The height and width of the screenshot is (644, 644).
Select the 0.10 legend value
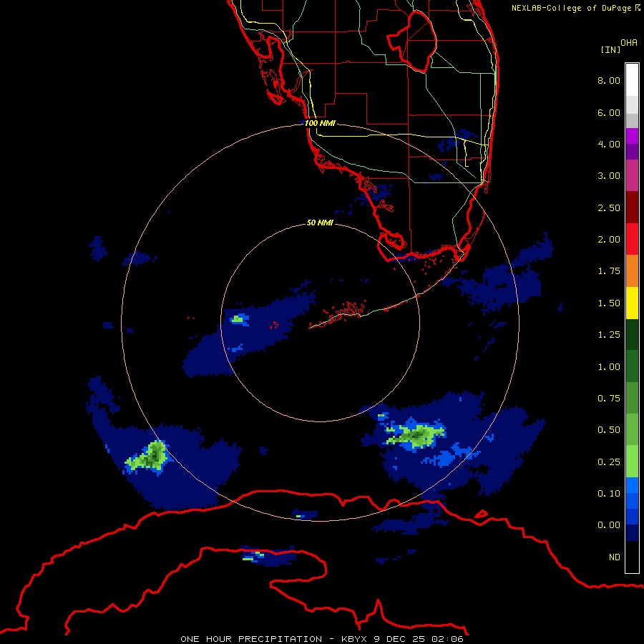click(609, 494)
